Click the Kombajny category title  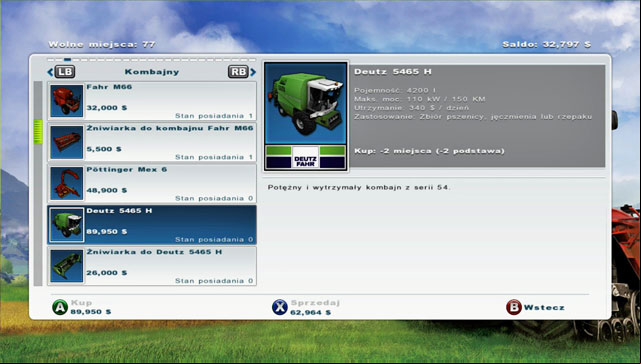[x=152, y=72]
